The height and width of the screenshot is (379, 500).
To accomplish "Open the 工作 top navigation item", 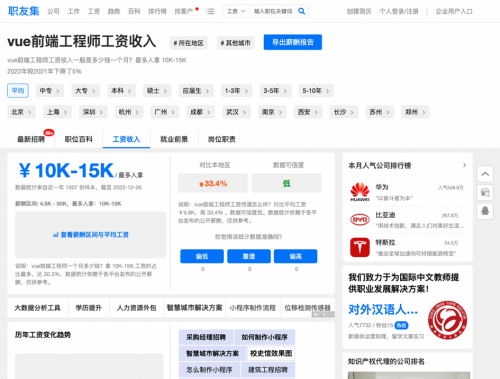I will 74,11.
